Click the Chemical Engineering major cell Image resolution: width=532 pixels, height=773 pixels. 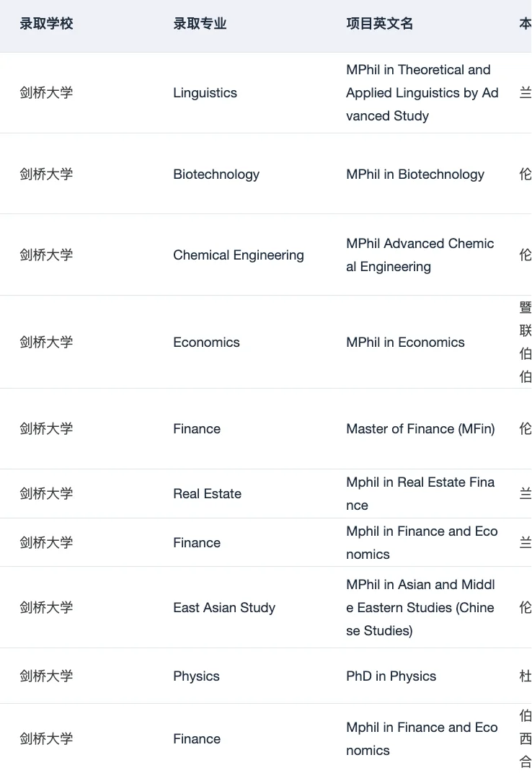(239, 255)
